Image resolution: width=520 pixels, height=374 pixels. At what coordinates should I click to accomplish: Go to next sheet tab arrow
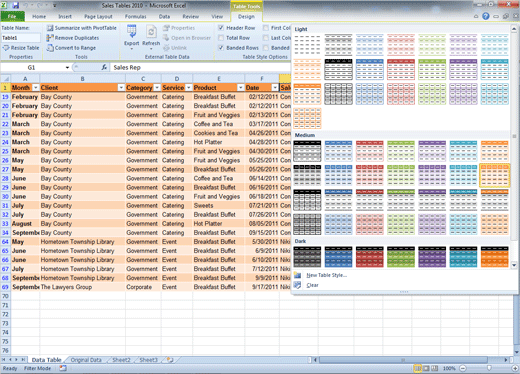click(x=16, y=360)
